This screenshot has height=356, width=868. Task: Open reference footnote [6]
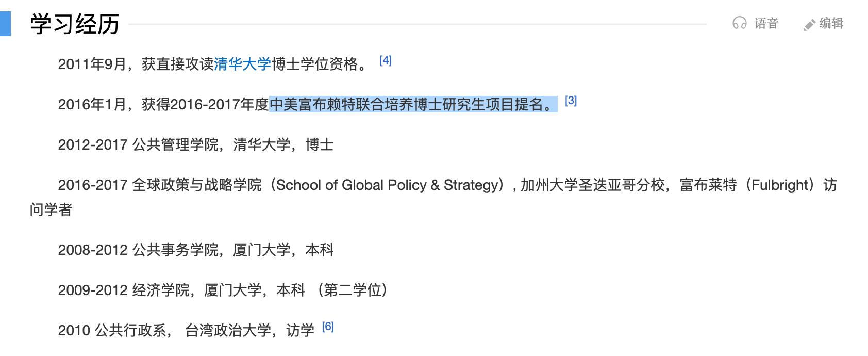328,327
